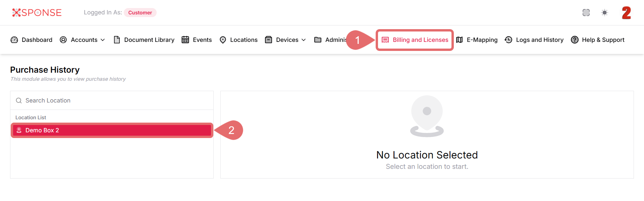Screen dimensions: 644x201
Task: Click the Events calendar icon
Action: click(185, 40)
